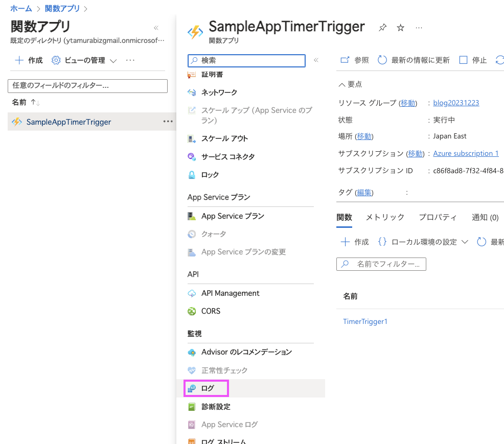Focus the 任意のフィールドのフィルター field
The width and height of the screenshot is (504, 444).
point(87,86)
